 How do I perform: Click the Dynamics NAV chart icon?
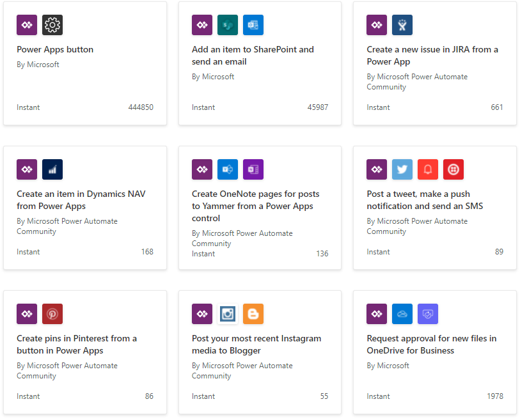coord(52,169)
